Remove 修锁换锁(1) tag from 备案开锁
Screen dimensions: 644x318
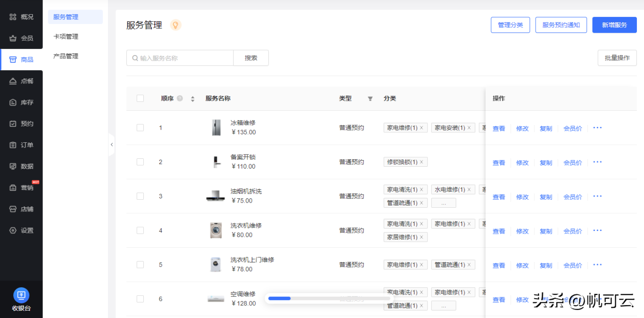[x=421, y=162]
